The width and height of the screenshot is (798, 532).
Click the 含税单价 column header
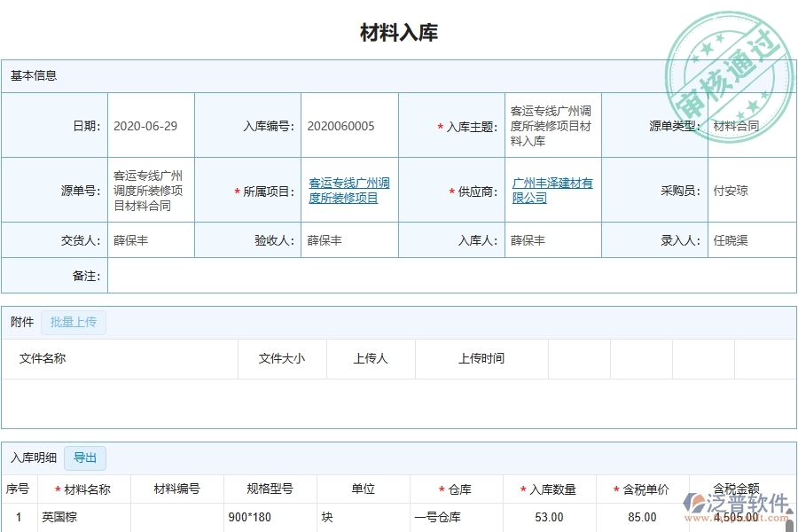[644, 489]
